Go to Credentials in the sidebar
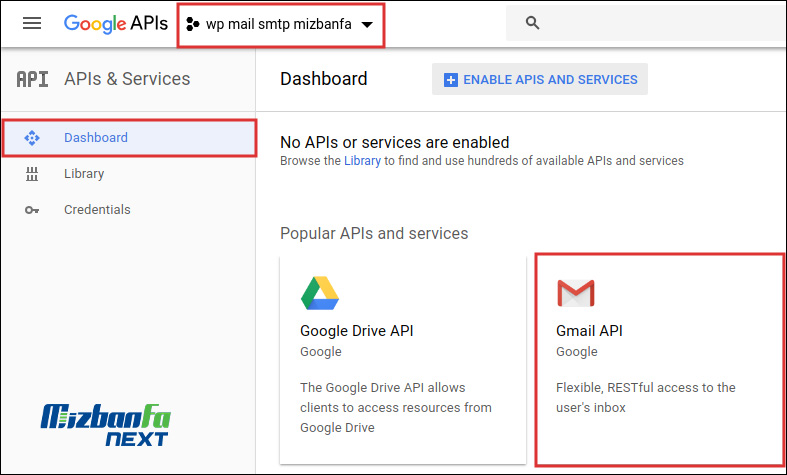The image size is (787, 475). [x=97, y=210]
